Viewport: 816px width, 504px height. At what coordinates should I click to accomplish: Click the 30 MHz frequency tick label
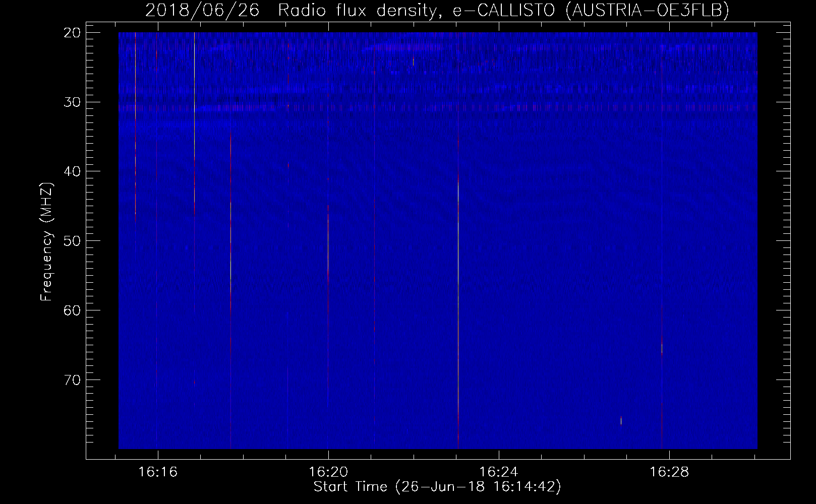point(72,102)
